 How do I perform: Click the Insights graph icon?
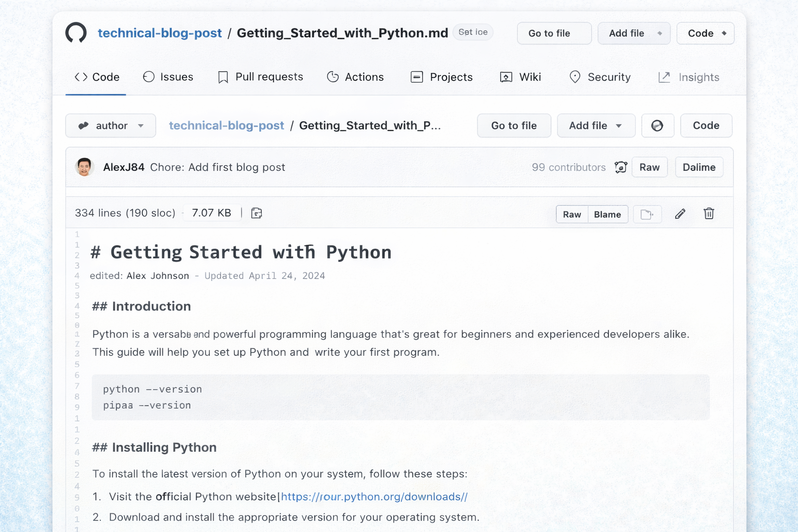[664, 77]
